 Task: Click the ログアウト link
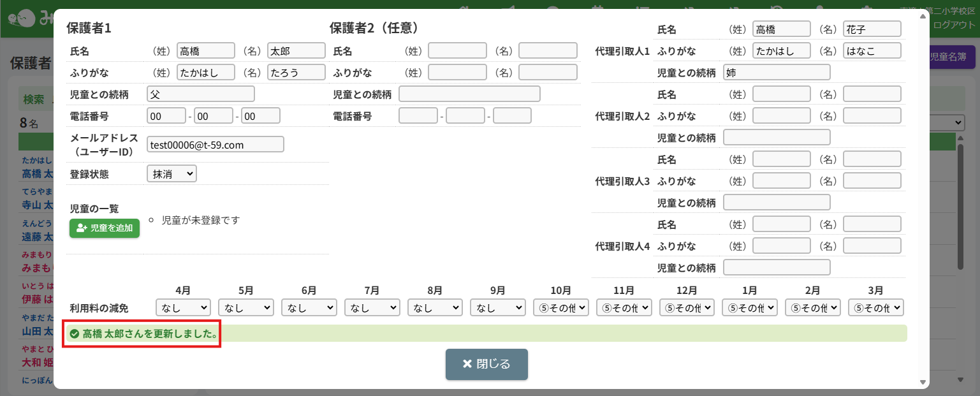point(954,26)
